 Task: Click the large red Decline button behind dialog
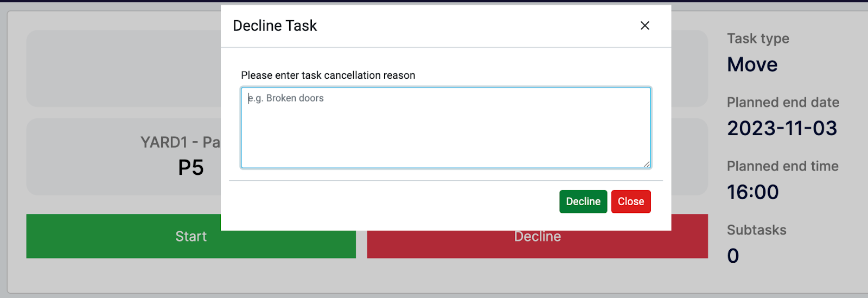[x=537, y=244]
